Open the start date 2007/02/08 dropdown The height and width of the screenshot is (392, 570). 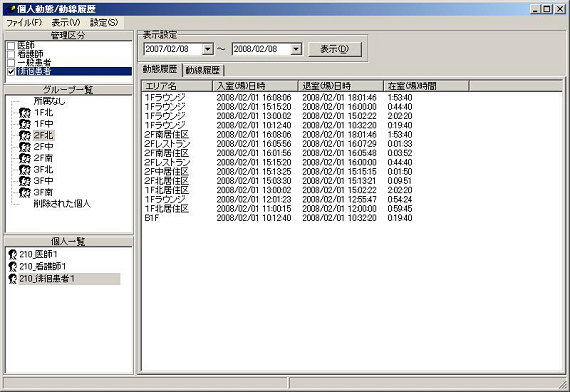[208, 49]
